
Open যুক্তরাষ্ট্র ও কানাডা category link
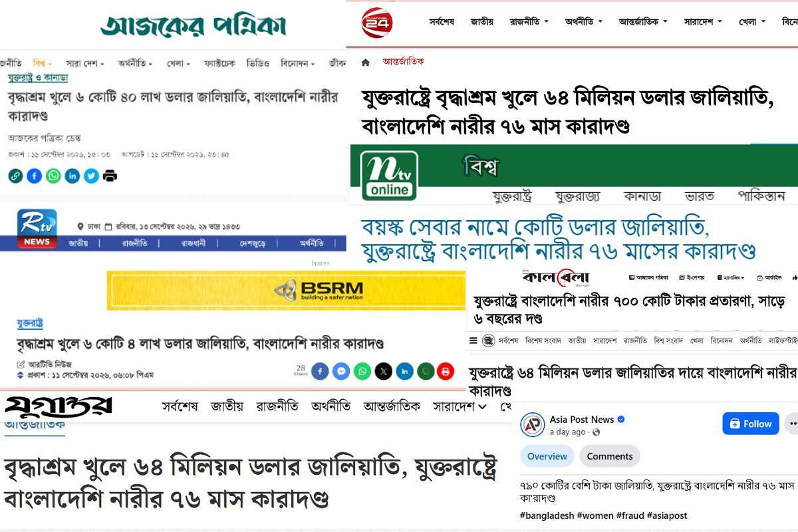click(38, 78)
